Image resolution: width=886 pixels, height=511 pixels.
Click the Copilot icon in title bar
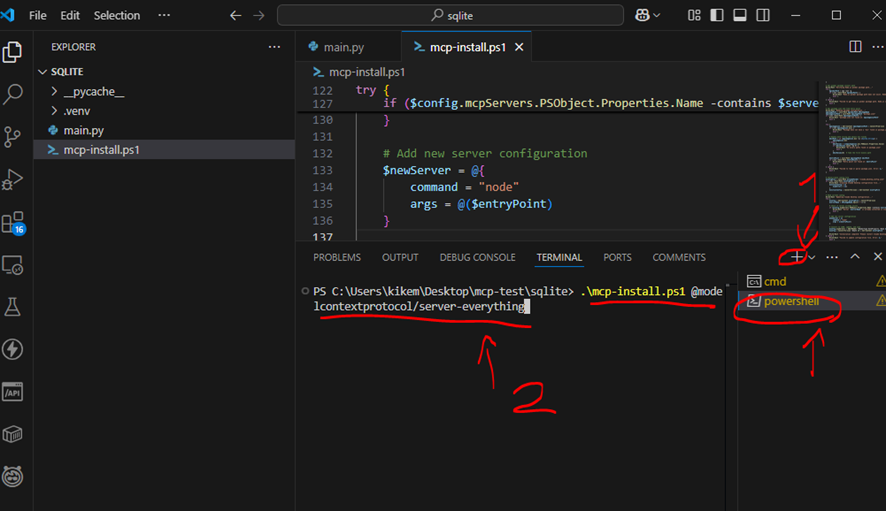(647, 16)
